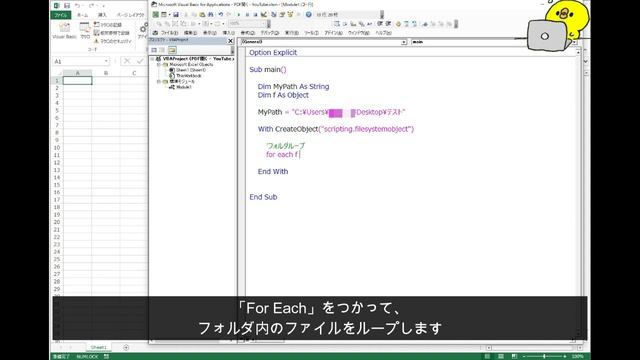Click the Properties Window icon in VBE toolbar

(x=282, y=15)
